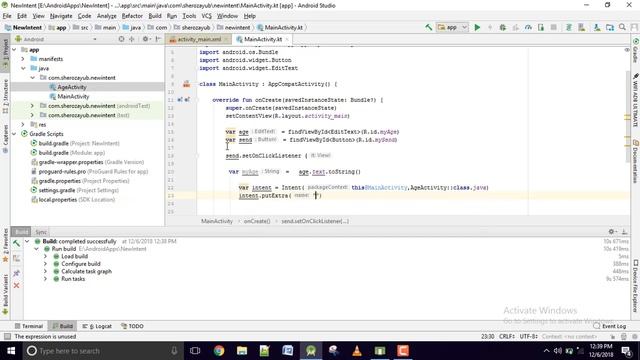This screenshot has height=360, width=640.
Task: Click the inspection eye icon in the editor corner
Action: tap(627, 50)
